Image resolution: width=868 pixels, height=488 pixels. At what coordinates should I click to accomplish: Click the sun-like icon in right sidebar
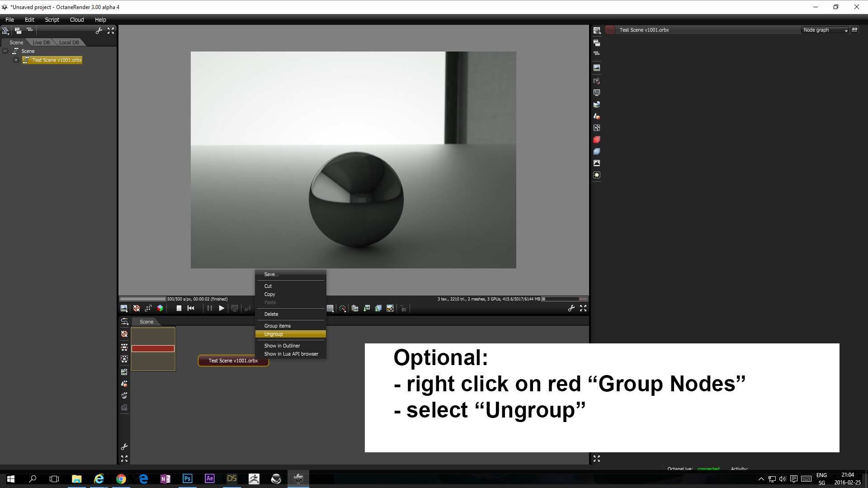[x=597, y=175]
